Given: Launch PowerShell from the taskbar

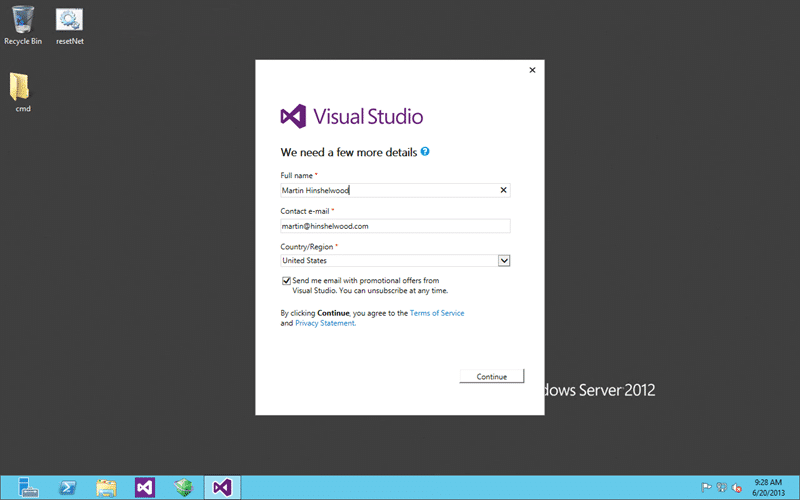Looking at the screenshot, I should pos(67,488).
